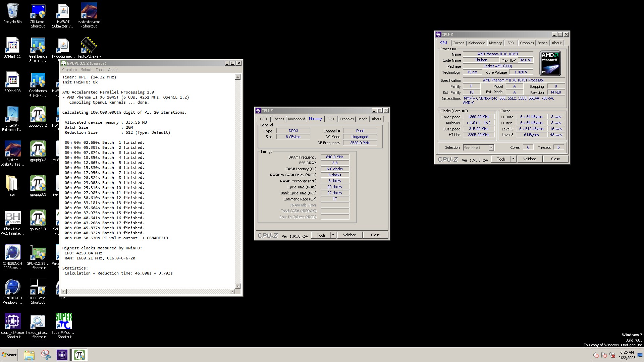Open 3DMark03 desktop icon
The image size is (644, 362).
(x=12, y=82)
